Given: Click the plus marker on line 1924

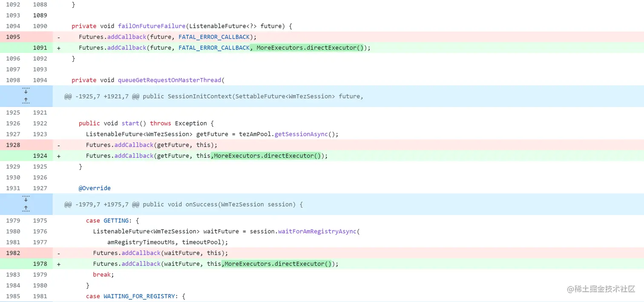Looking at the screenshot, I should coord(59,156).
